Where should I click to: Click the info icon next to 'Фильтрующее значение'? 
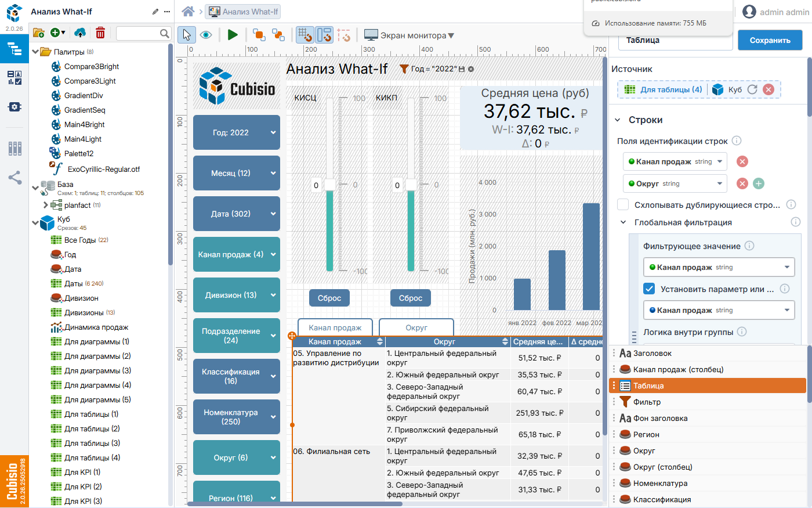click(749, 246)
